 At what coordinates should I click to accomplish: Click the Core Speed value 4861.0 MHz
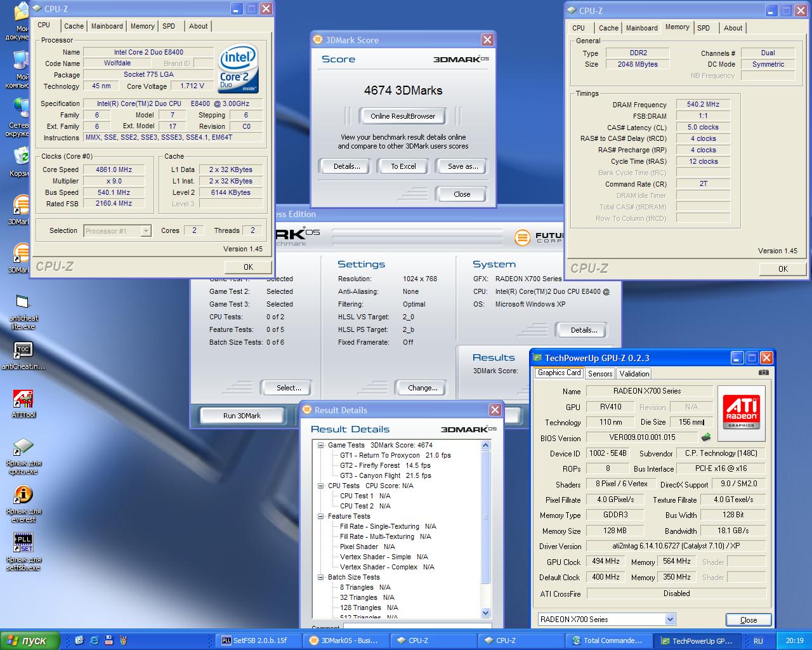[114, 169]
